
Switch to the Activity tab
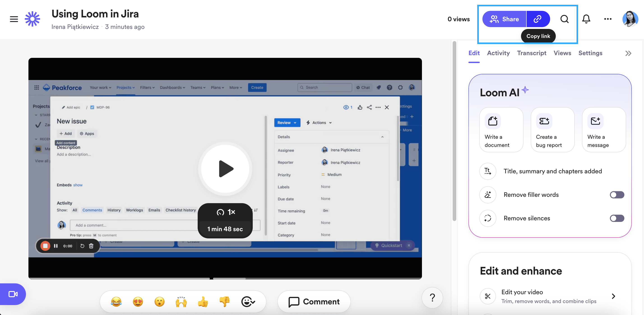pyautogui.click(x=498, y=53)
